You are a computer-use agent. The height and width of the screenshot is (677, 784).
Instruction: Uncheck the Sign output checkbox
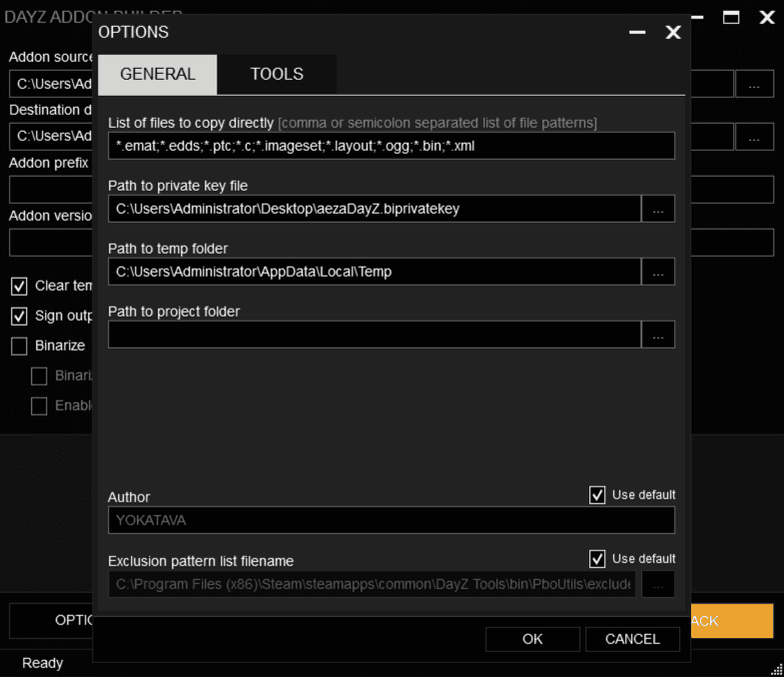19,317
